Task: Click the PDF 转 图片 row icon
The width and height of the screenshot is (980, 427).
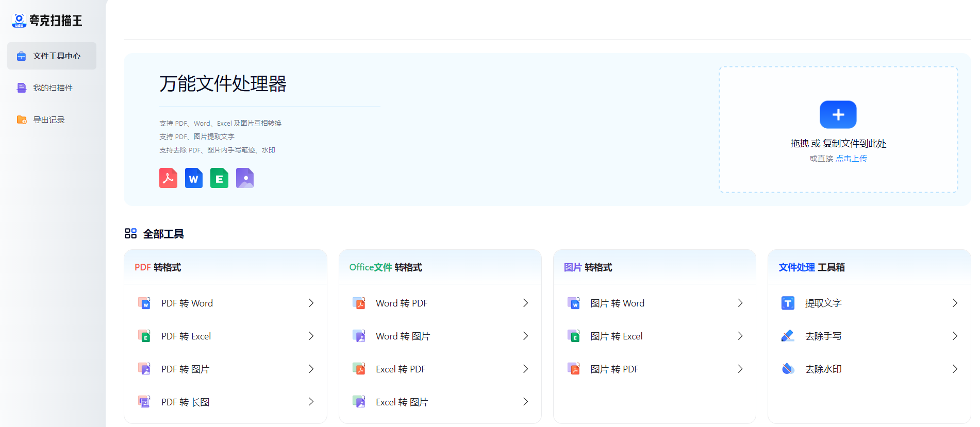Action: point(144,369)
